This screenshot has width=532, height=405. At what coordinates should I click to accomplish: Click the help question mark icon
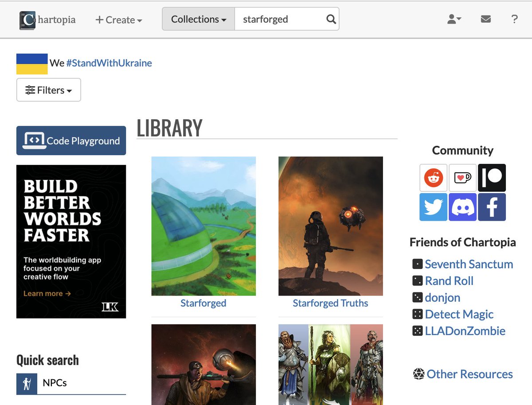coord(514,19)
